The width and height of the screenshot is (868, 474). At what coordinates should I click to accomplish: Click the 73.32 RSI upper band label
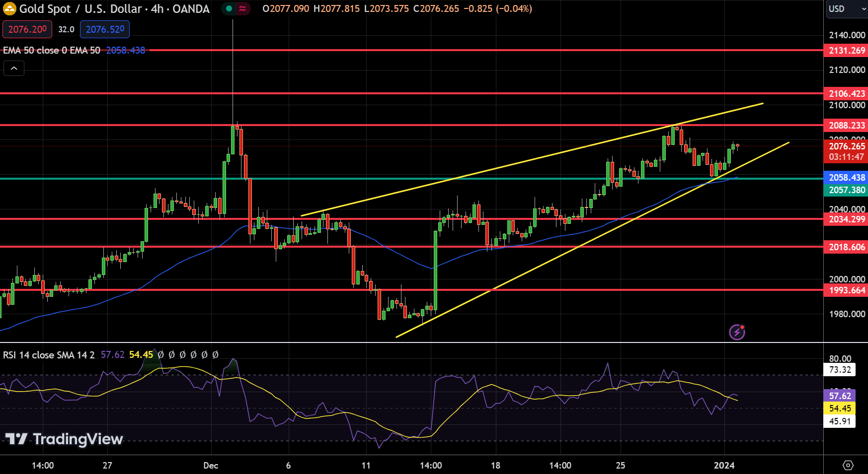coord(840,369)
